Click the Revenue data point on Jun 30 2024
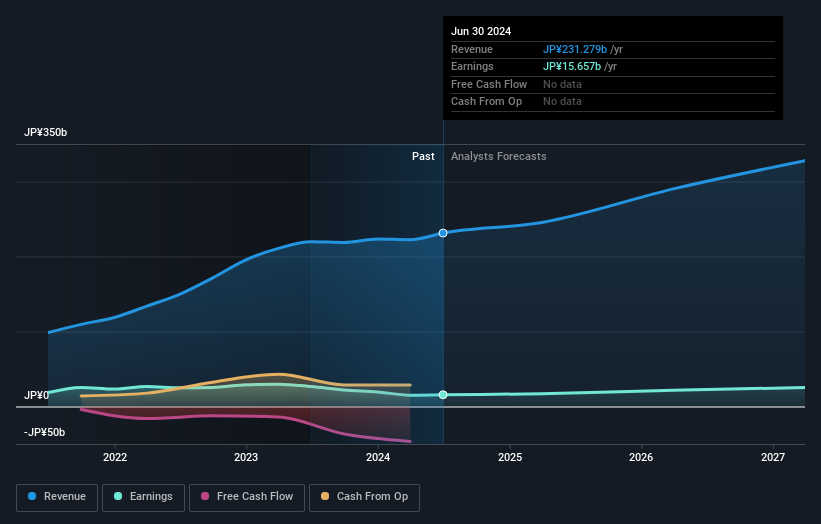821x524 pixels. pos(443,233)
